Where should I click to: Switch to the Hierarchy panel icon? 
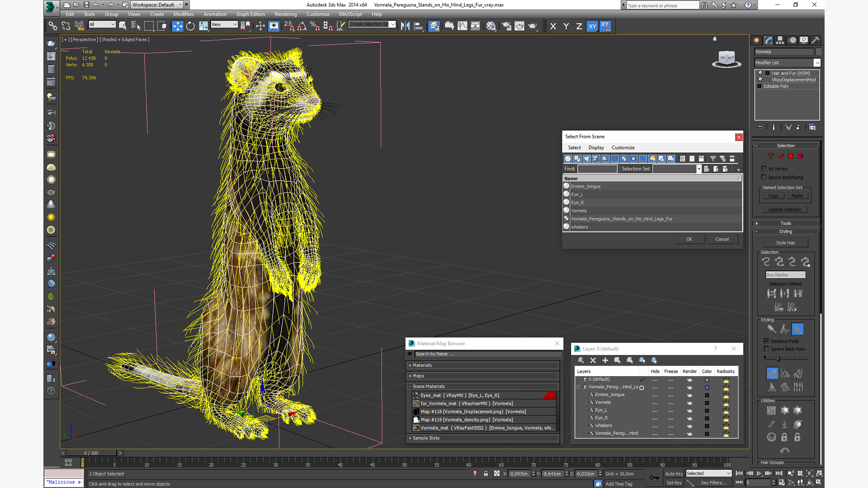point(780,40)
